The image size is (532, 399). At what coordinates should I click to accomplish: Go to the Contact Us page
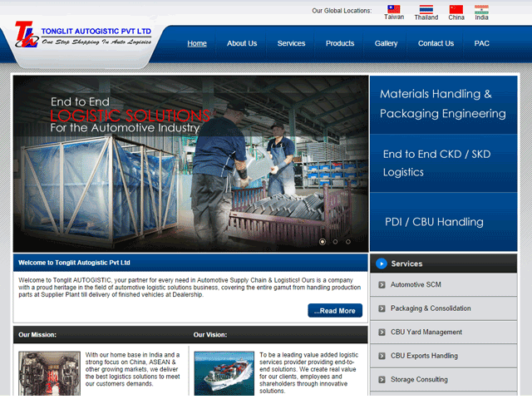point(436,43)
